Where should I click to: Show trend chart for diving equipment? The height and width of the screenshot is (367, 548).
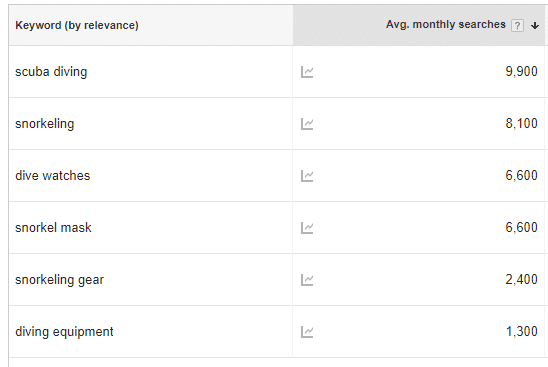coord(307,332)
